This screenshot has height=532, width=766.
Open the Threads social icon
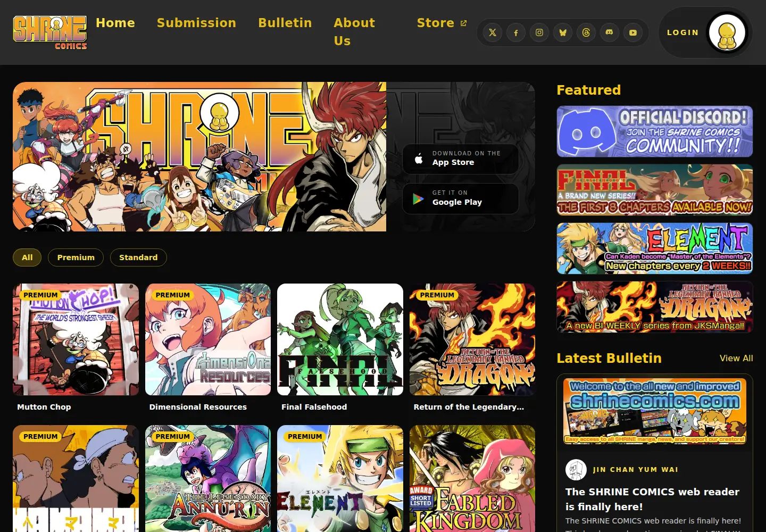click(586, 32)
